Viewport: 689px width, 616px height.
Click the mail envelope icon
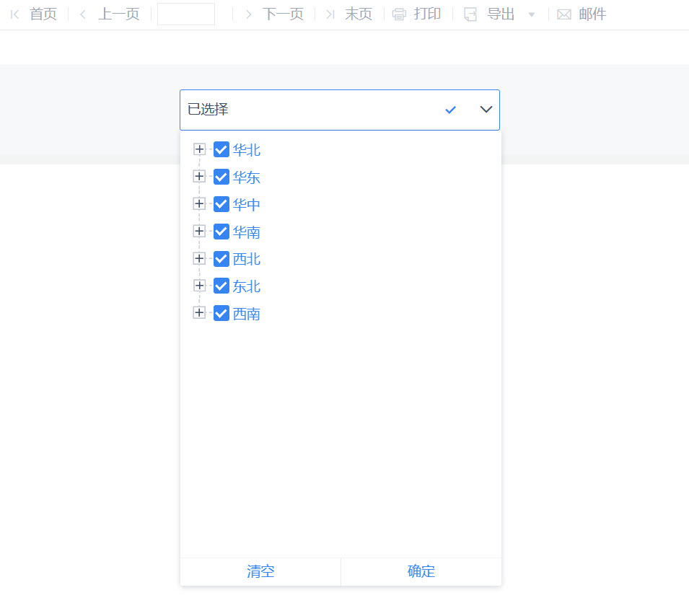[x=564, y=15]
